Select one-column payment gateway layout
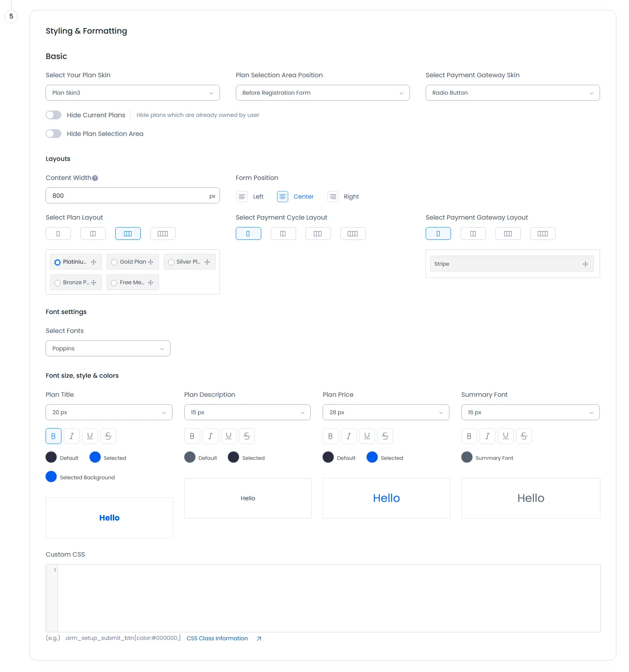 (438, 234)
